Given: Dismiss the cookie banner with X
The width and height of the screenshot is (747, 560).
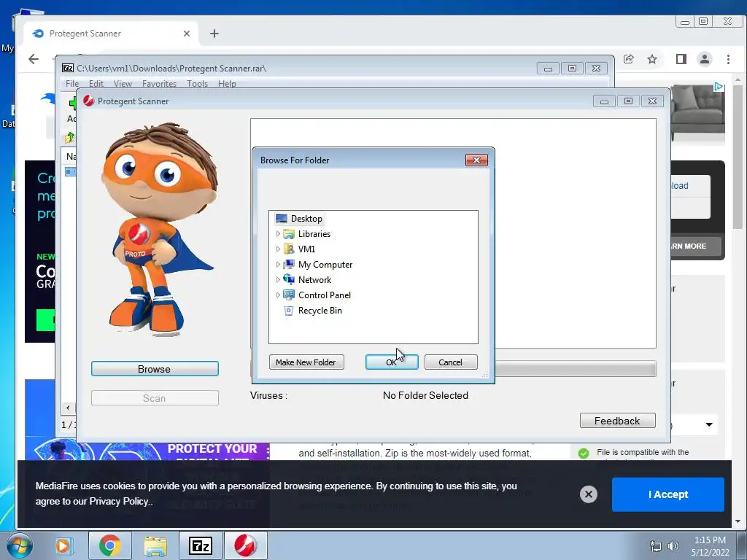Looking at the screenshot, I should pos(589,494).
